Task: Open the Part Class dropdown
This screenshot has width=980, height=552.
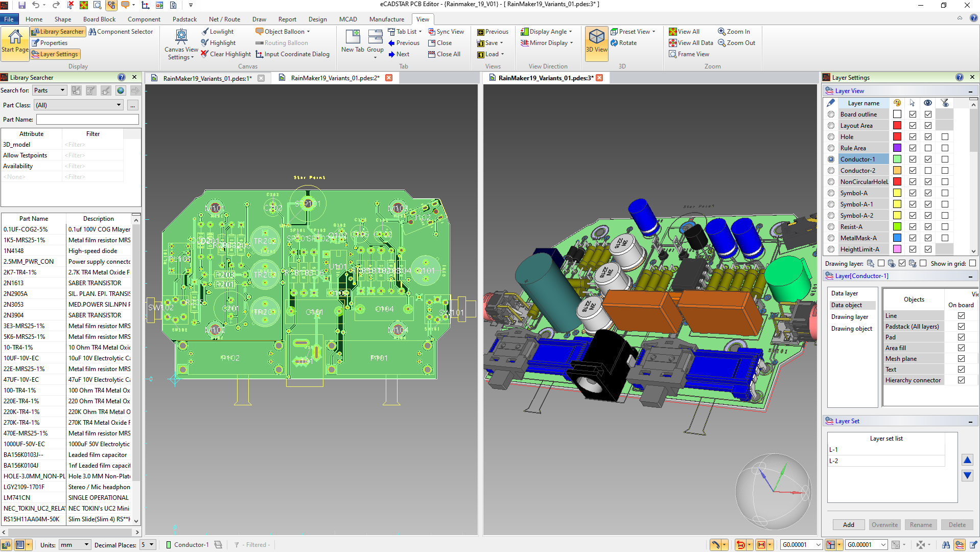Action: (x=79, y=105)
